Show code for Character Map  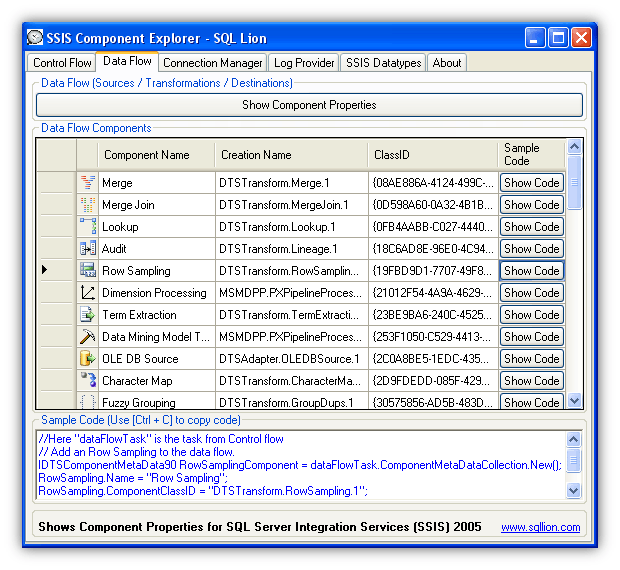(x=532, y=380)
